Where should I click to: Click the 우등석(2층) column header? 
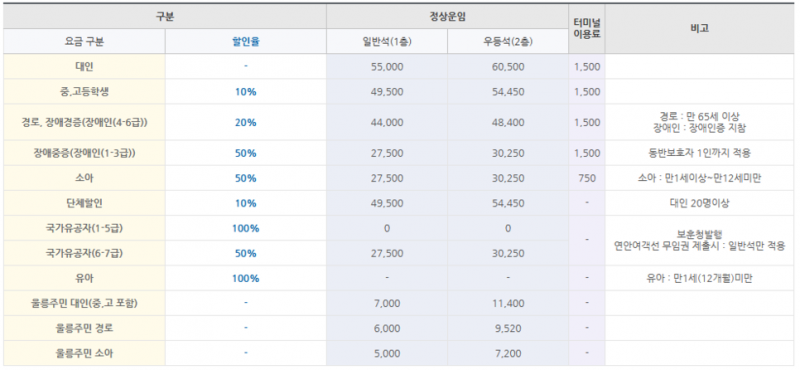tap(508, 42)
